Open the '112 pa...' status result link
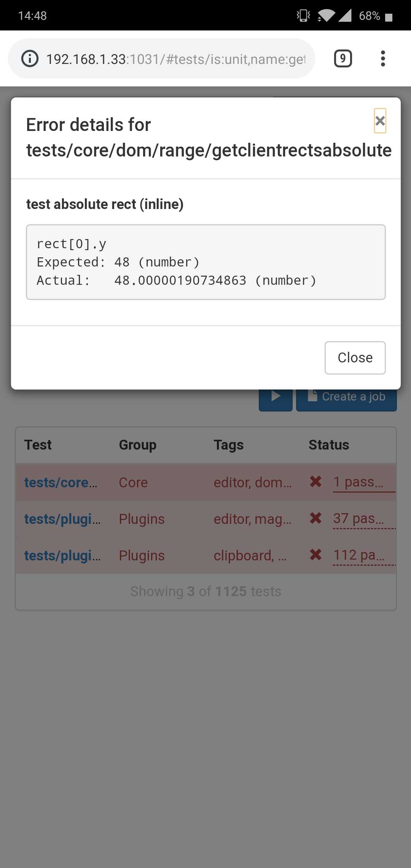411x868 pixels. pyautogui.click(x=358, y=555)
